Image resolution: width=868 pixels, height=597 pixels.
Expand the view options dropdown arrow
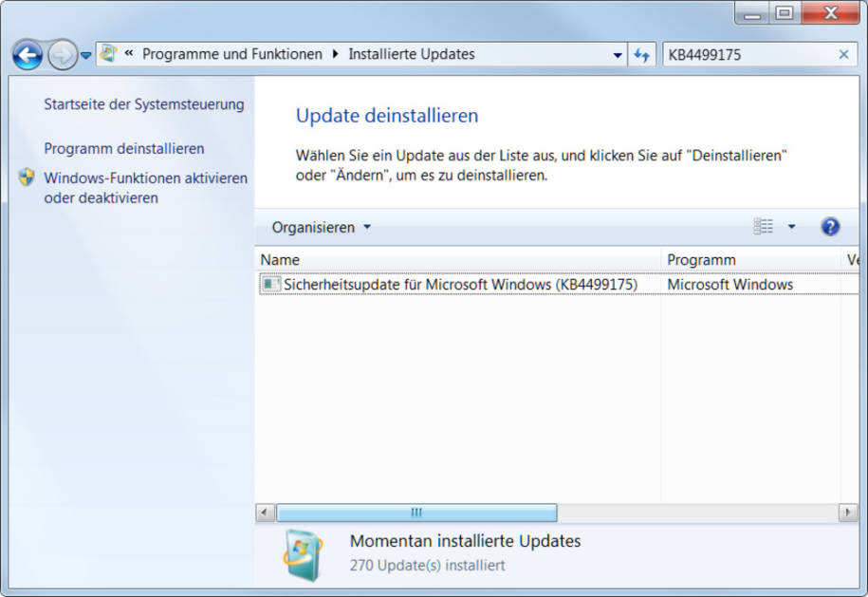(791, 227)
